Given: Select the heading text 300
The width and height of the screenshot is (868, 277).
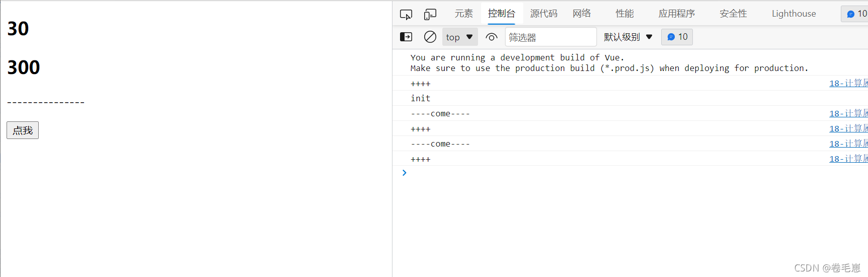Looking at the screenshot, I should 24,67.
